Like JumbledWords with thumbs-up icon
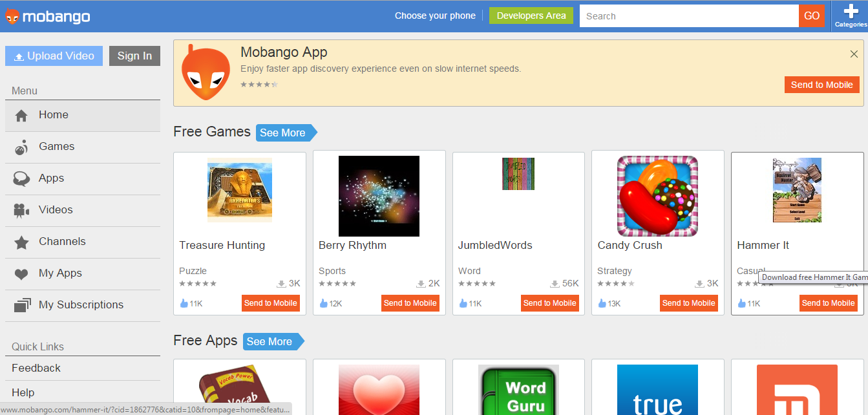This screenshot has width=868, height=415. pos(463,303)
